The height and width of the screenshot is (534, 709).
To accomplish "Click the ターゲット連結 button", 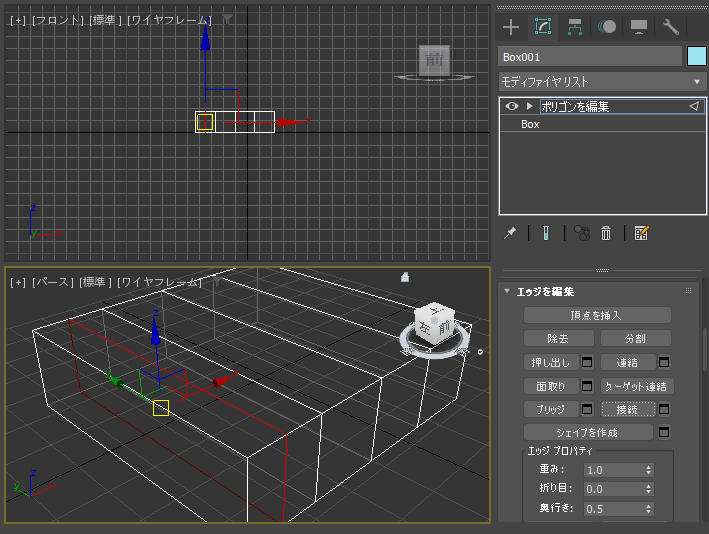I will [x=637, y=386].
